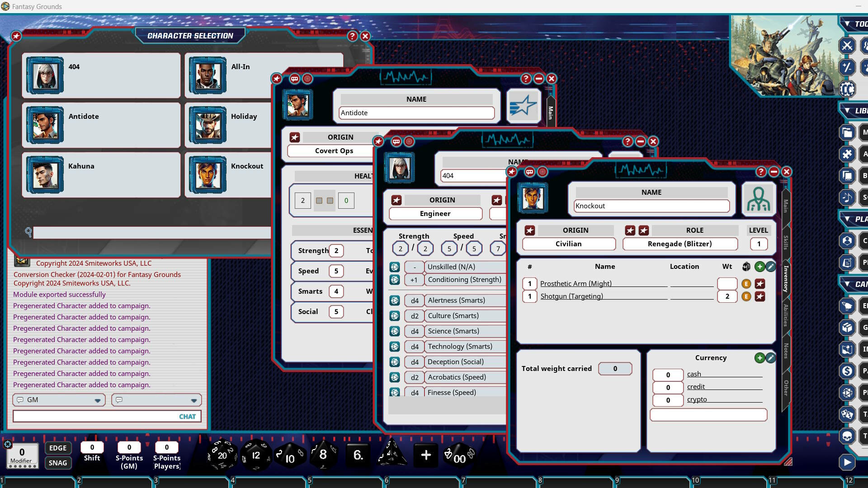Screen dimensions: 868x488
Task: Click the green plus icon to add an inventory item
Action: pos(759,267)
